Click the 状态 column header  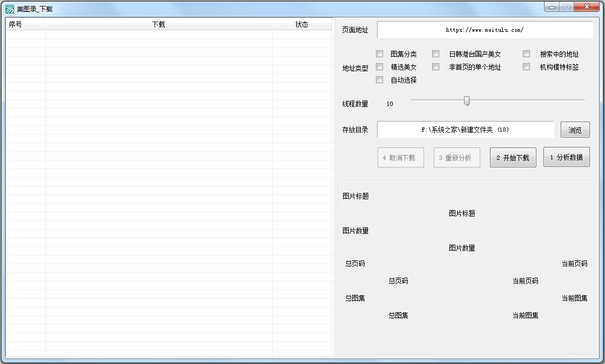pos(301,24)
